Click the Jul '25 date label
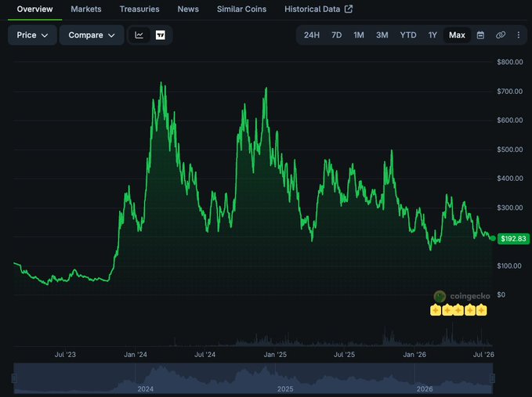Screen dimensions: 532x397 [345, 355]
